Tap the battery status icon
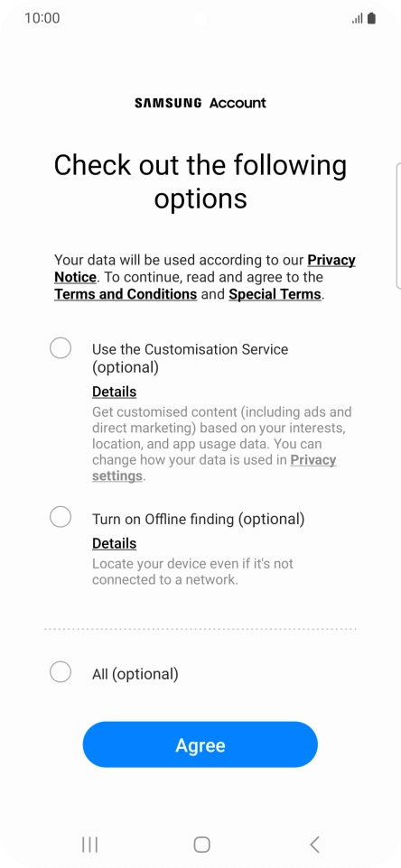The width and height of the screenshot is (401, 868). pos(371,18)
